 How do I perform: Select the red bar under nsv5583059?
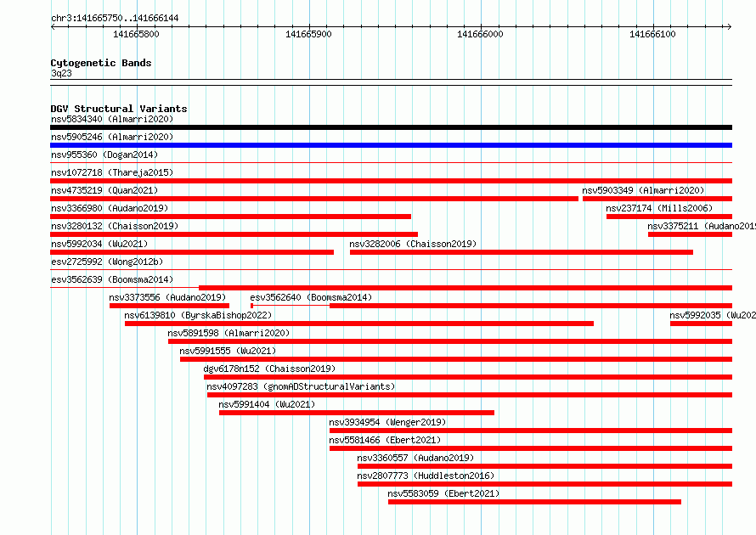pyautogui.click(x=534, y=502)
